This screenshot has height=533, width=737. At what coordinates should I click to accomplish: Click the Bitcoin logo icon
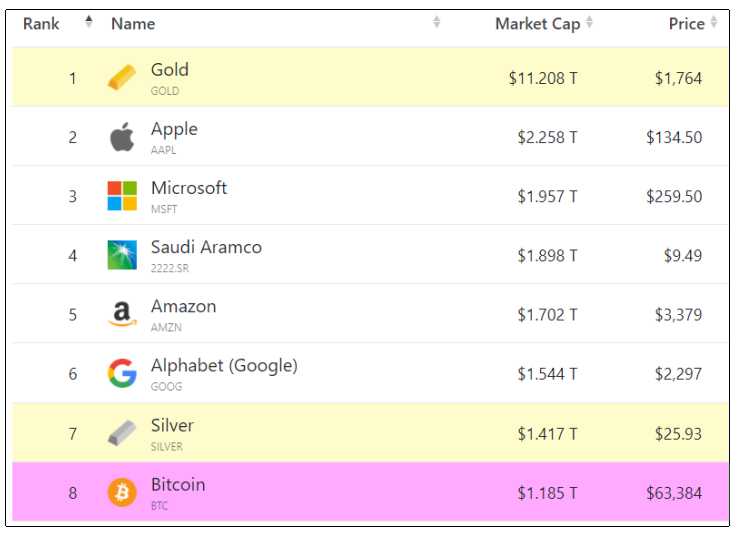122,492
